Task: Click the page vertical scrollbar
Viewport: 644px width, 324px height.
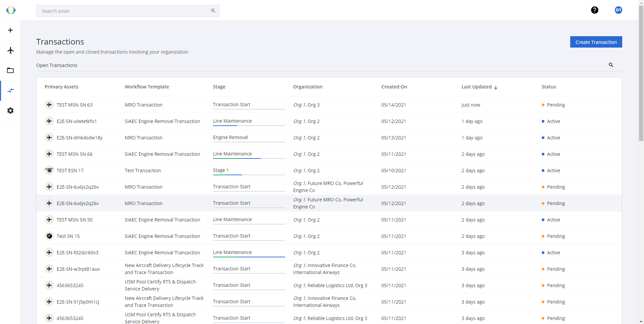Action: coord(641,74)
